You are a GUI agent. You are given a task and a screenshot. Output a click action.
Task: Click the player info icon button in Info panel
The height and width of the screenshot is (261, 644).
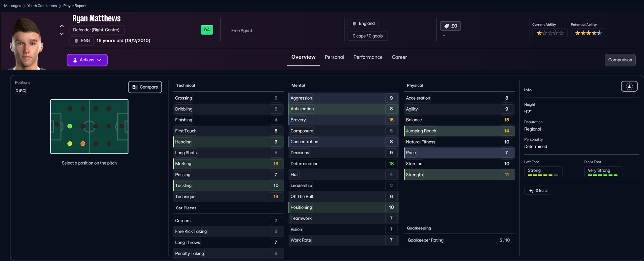(629, 87)
